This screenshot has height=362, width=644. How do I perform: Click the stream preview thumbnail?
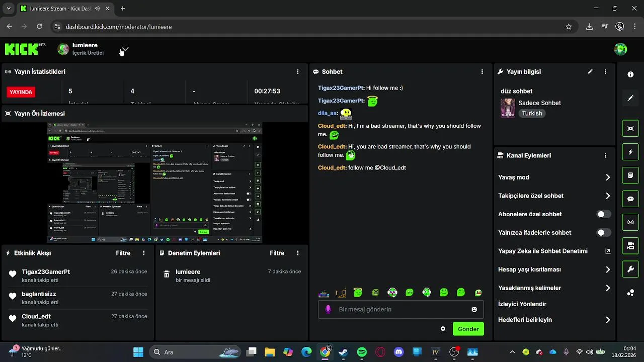pyautogui.click(x=154, y=183)
